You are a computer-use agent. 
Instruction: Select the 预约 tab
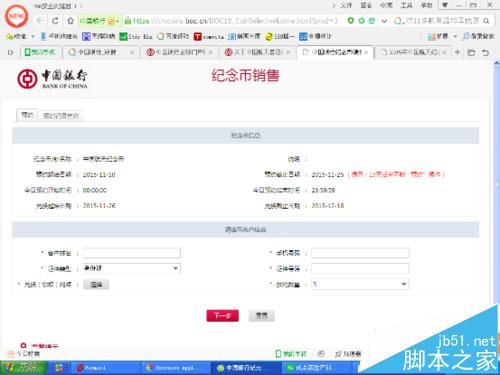(27, 115)
